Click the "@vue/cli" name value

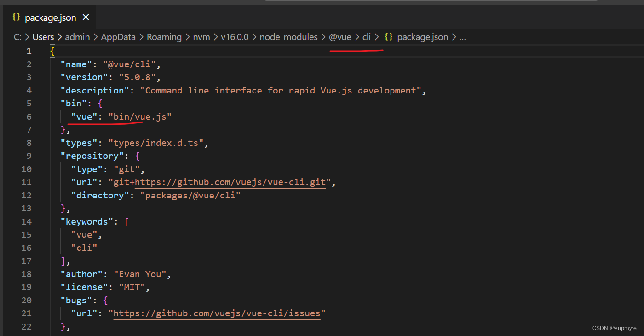coord(129,64)
